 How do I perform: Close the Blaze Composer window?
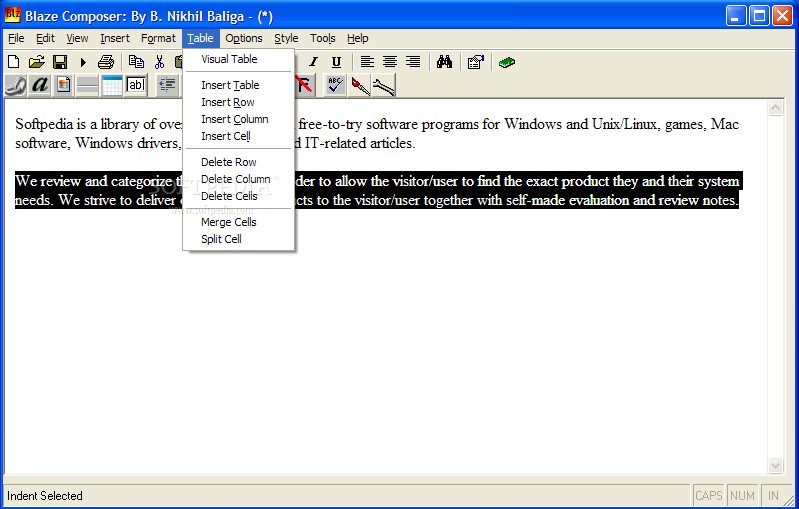782,16
